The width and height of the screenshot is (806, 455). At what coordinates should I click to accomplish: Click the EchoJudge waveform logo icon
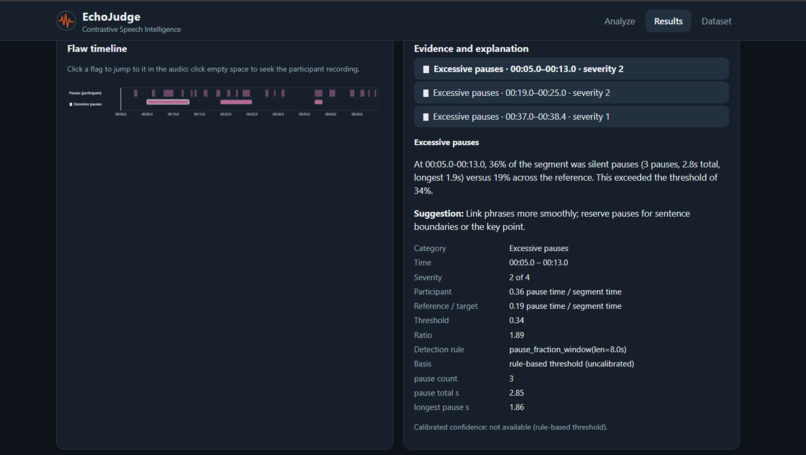[x=66, y=21]
